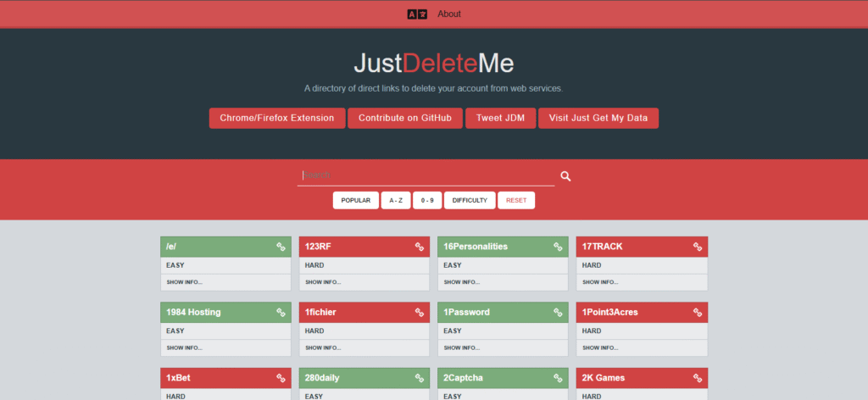Open the 1Point3Acres service title
The width and height of the screenshot is (868, 400).
610,312
